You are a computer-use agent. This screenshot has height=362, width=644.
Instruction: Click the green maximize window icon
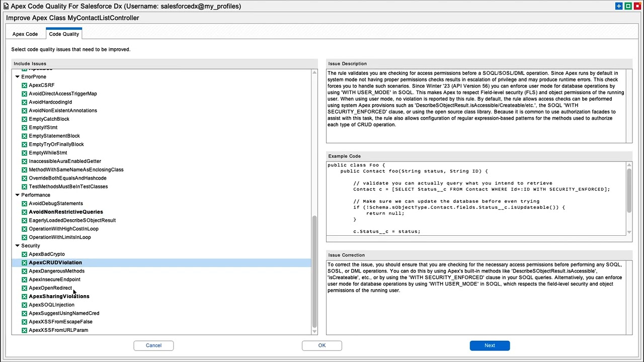click(628, 6)
